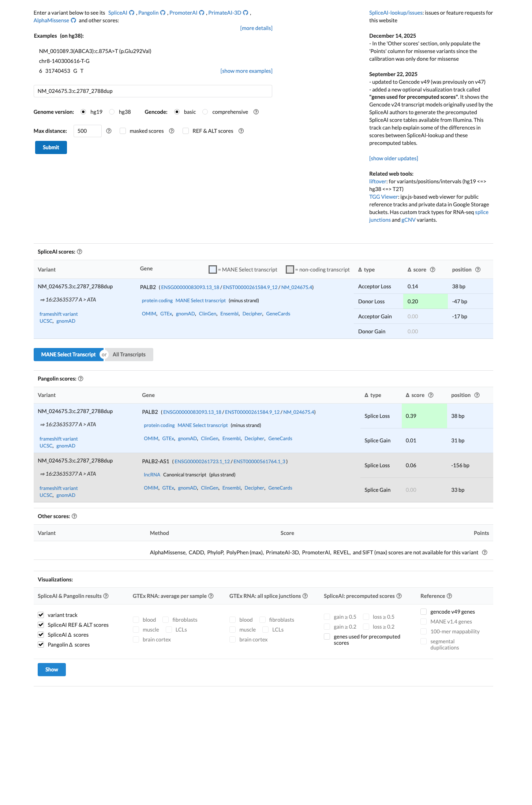Screen dimensions: 532x805
Task: Open gCNV variants link
Action: point(408,220)
